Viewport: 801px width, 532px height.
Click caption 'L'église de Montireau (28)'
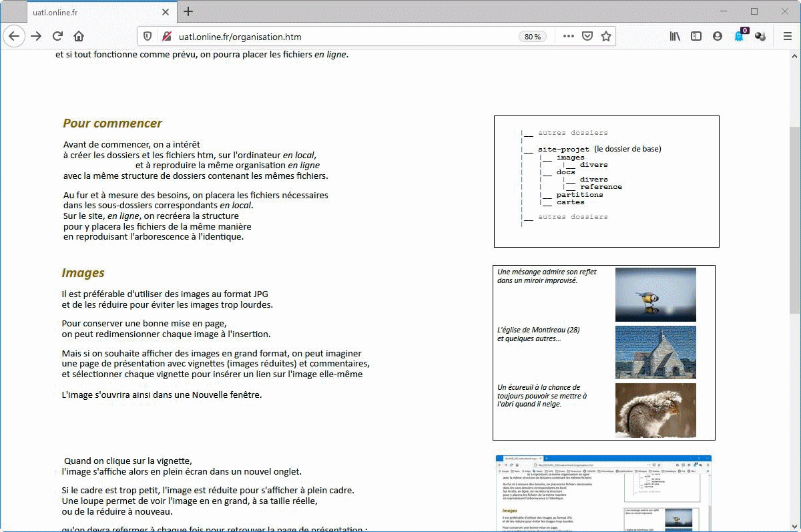pos(539,330)
